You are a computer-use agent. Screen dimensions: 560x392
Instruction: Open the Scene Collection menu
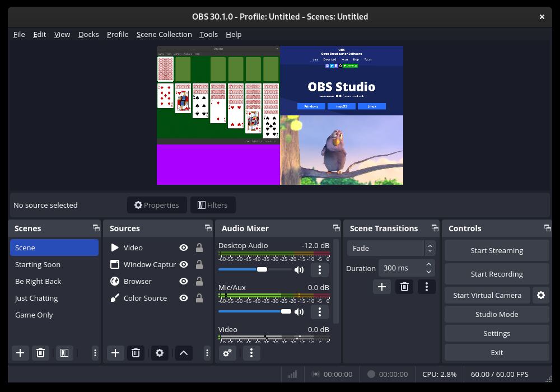coord(164,34)
